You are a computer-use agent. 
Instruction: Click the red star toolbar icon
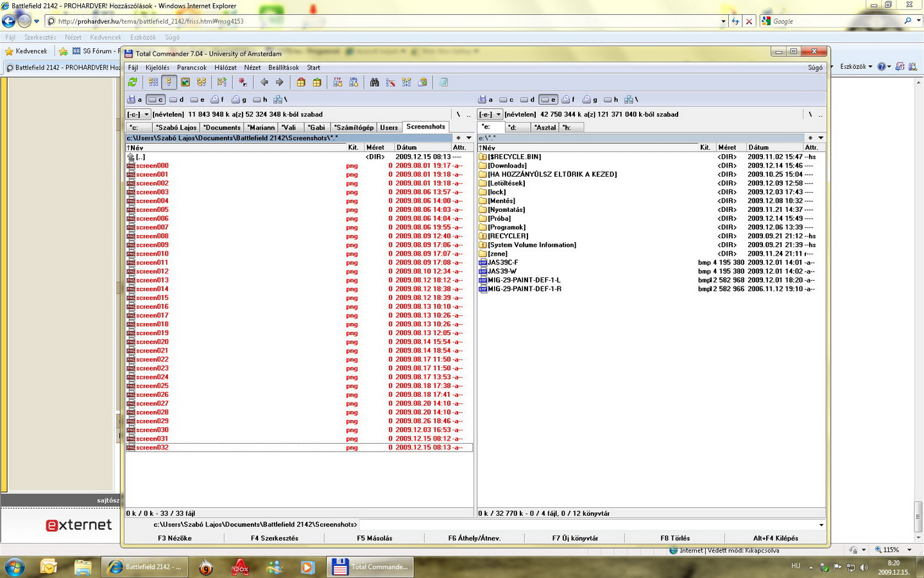pyautogui.click(x=243, y=82)
